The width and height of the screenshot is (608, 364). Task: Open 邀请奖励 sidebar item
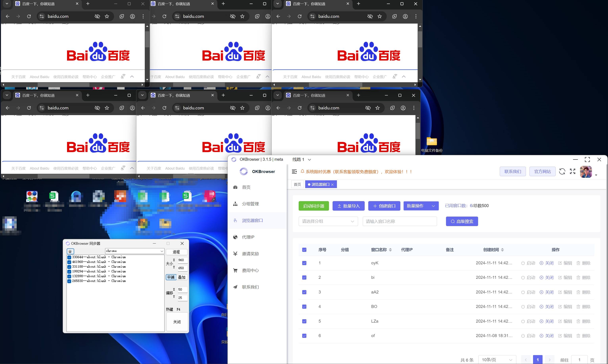pyautogui.click(x=250, y=254)
